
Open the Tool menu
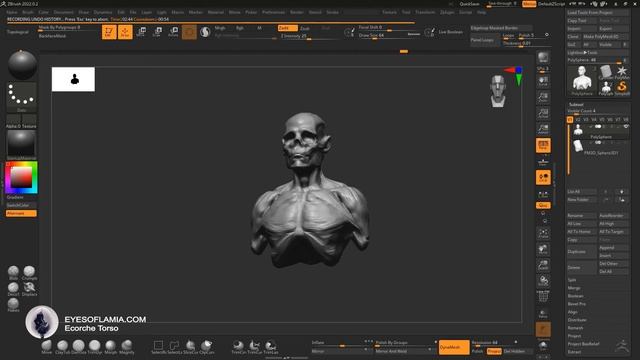(x=406, y=12)
